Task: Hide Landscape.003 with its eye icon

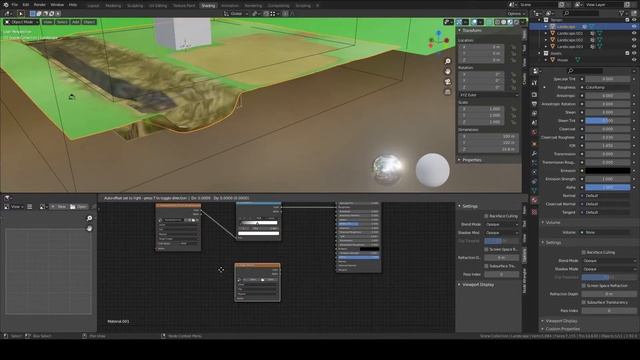Action: [634, 47]
